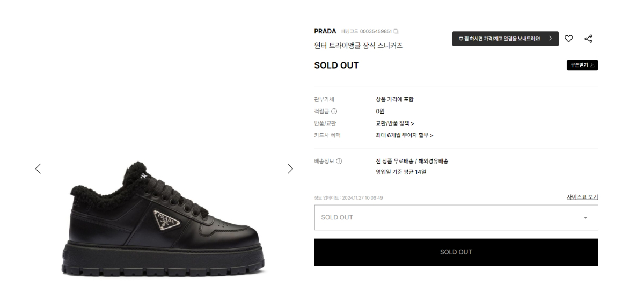Image resolution: width=644 pixels, height=300 pixels.
Task: Click the PRADA brand name
Action: pyautogui.click(x=325, y=31)
